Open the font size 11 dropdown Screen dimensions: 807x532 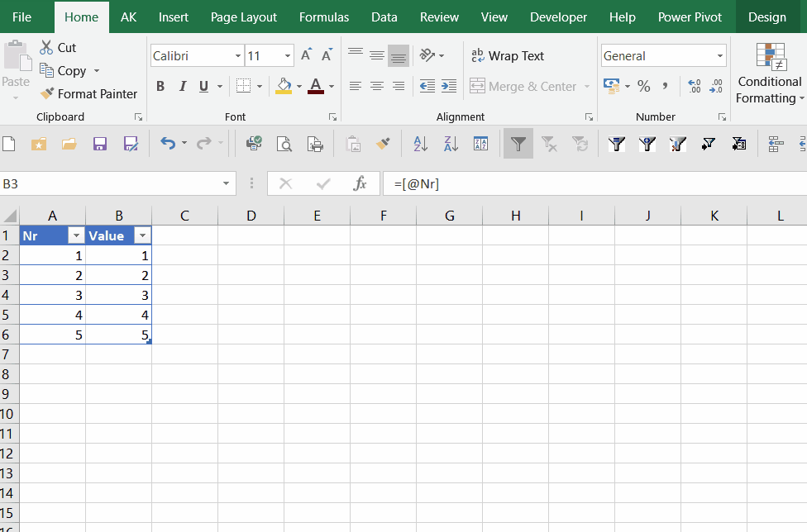pyautogui.click(x=288, y=55)
